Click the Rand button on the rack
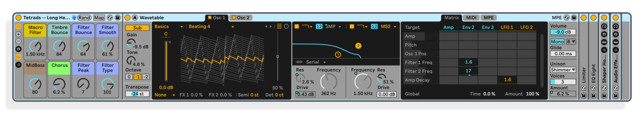The image size is (644, 114). [84, 18]
